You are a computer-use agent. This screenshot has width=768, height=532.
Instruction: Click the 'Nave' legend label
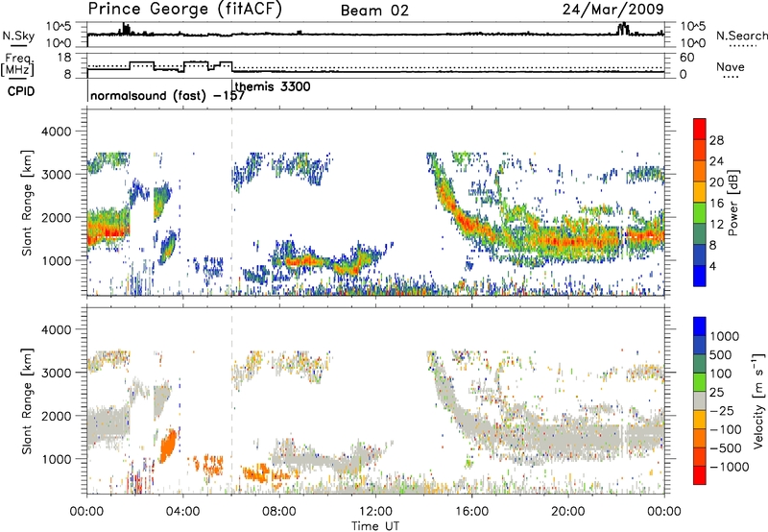click(731, 66)
